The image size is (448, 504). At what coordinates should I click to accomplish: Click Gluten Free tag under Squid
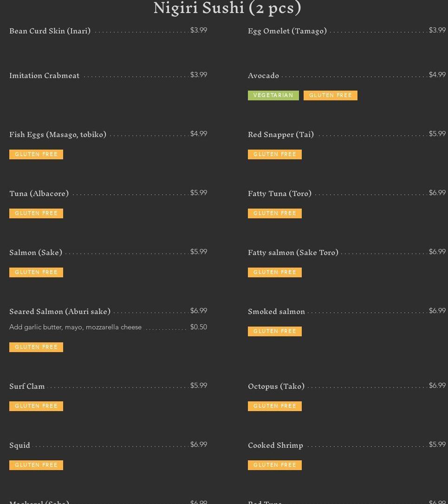coord(36,465)
